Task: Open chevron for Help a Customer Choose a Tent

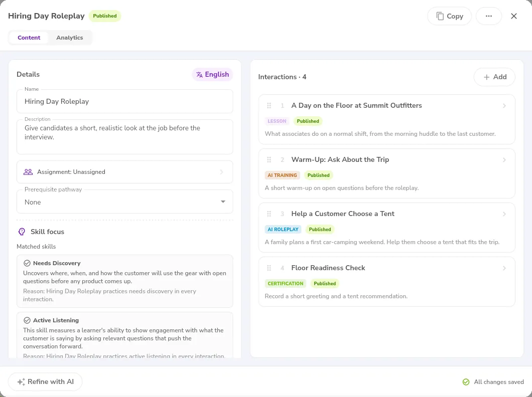Action: (504, 214)
